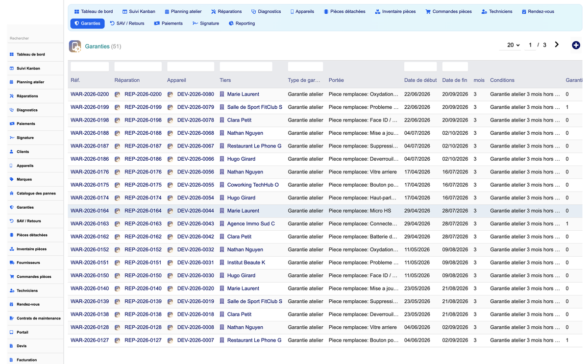
Task: Open Réparations top tab
Action: 226,11
